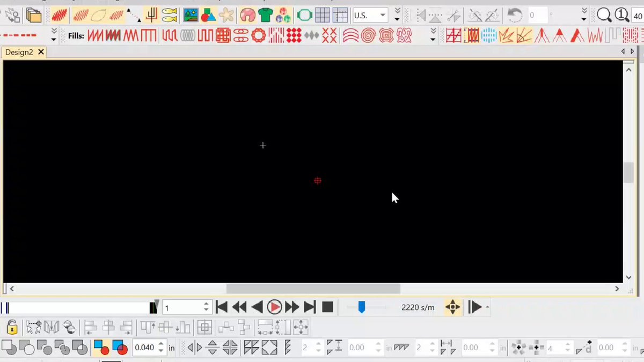The height and width of the screenshot is (362, 644).
Task: Choose the chain link fill pattern
Action: 241,36
